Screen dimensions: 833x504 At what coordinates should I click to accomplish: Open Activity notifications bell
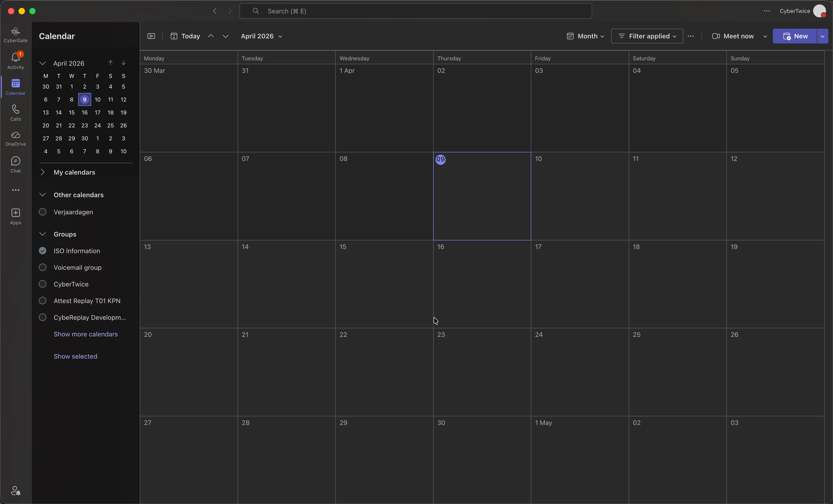[16, 61]
